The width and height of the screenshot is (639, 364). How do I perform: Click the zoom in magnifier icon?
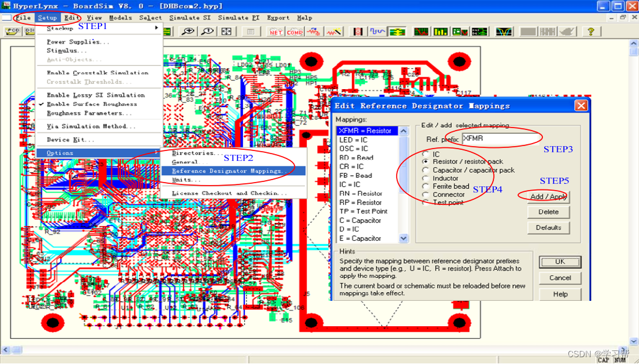pyautogui.click(x=188, y=32)
